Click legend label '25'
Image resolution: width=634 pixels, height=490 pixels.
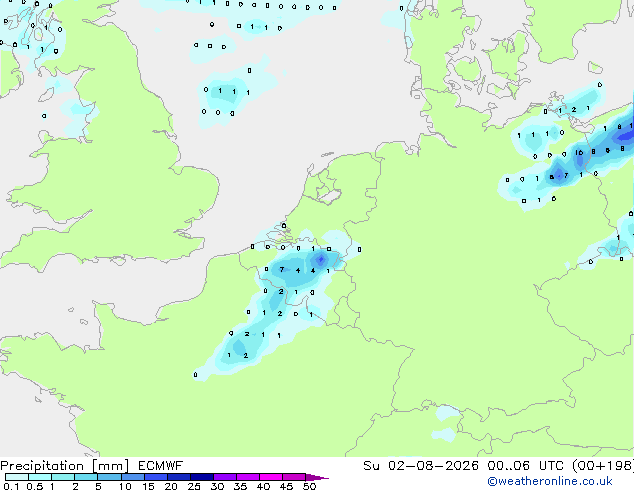[x=194, y=486]
